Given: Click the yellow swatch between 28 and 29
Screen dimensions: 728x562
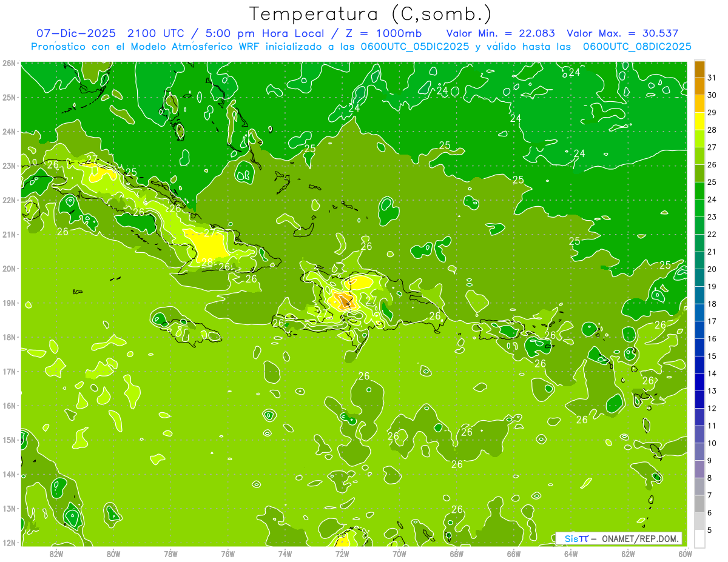Looking at the screenshot, I should click(x=699, y=121).
